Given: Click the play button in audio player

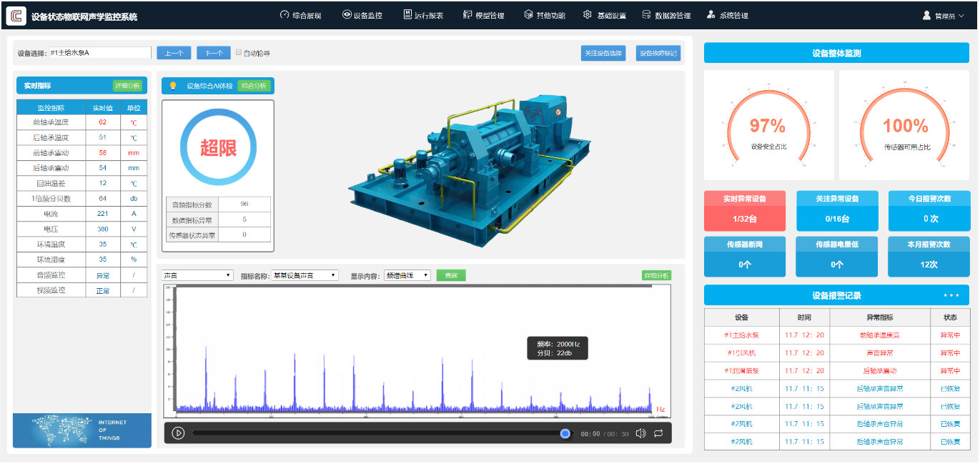Looking at the screenshot, I should point(179,433).
